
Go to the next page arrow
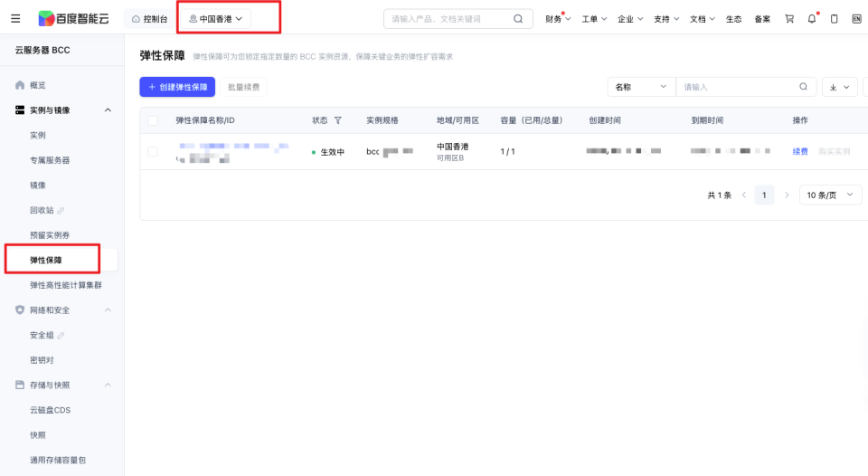pyautogui.click(x=787, y=195)
